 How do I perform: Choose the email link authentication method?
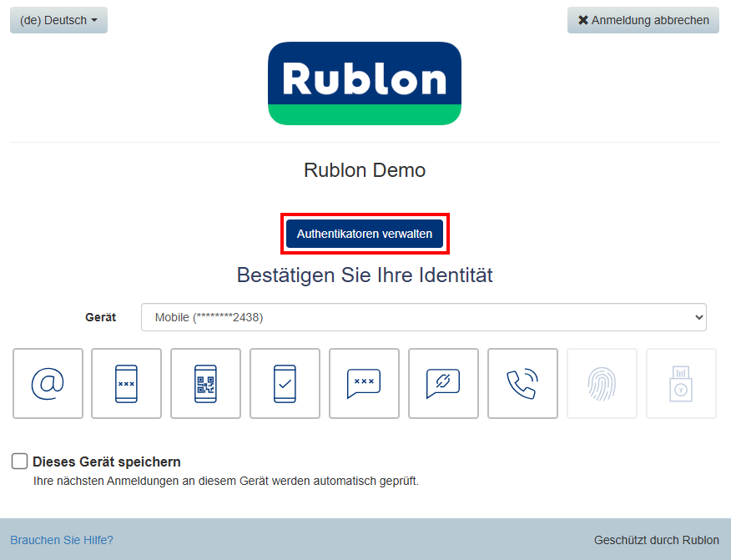(48, 383)
